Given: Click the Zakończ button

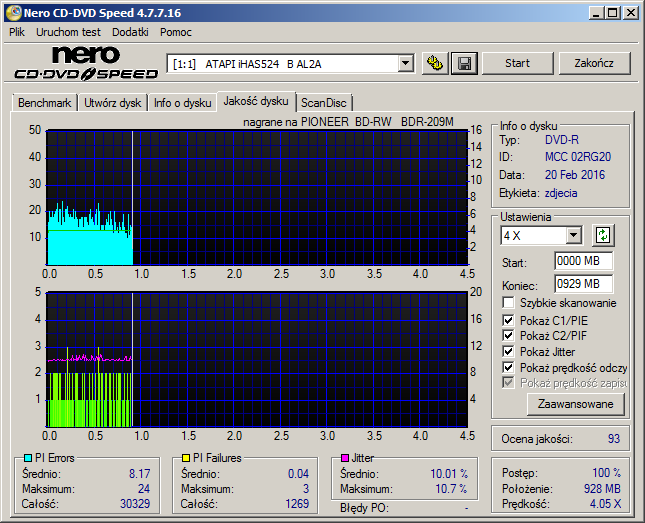Looking at the screenshot, I should [x=594, y=63].
